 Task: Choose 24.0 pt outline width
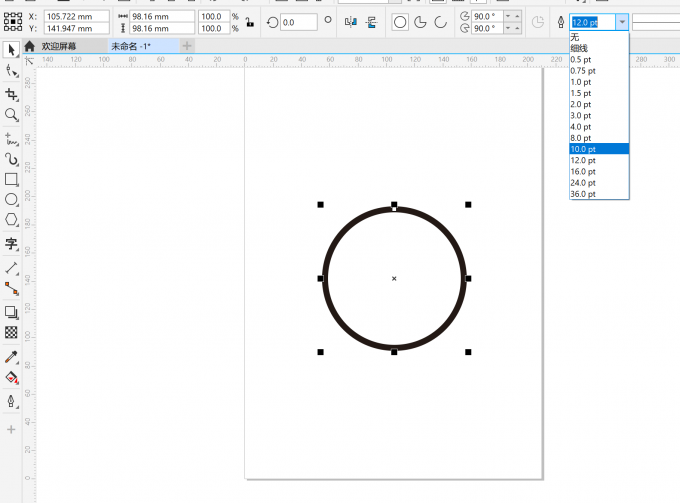(x=599, y=183)
